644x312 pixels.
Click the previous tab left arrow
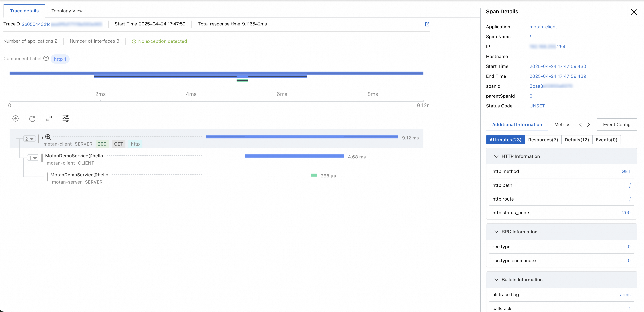coord(581,125)
